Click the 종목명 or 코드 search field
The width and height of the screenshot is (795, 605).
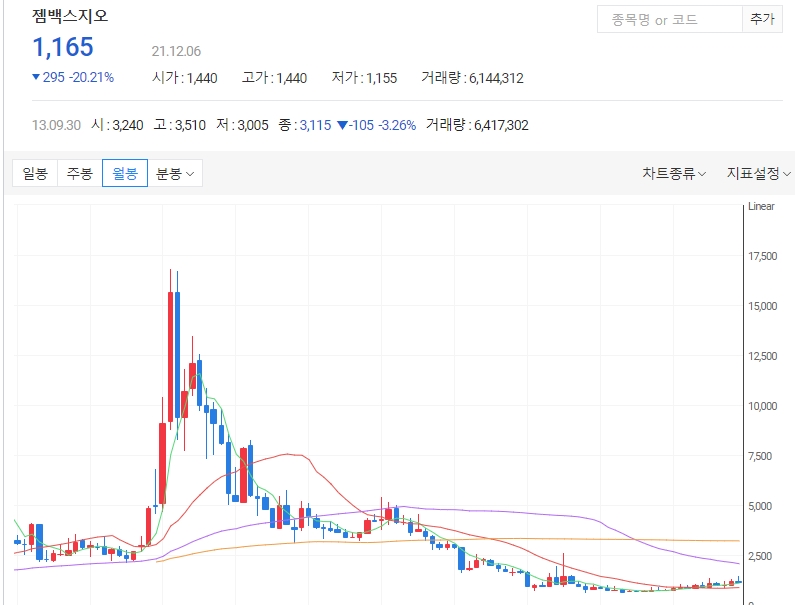click(670, 19)
